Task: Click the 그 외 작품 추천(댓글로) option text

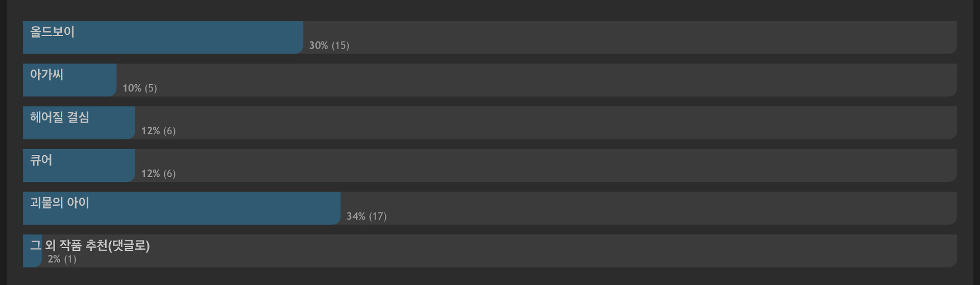Action: click(90, 246)
